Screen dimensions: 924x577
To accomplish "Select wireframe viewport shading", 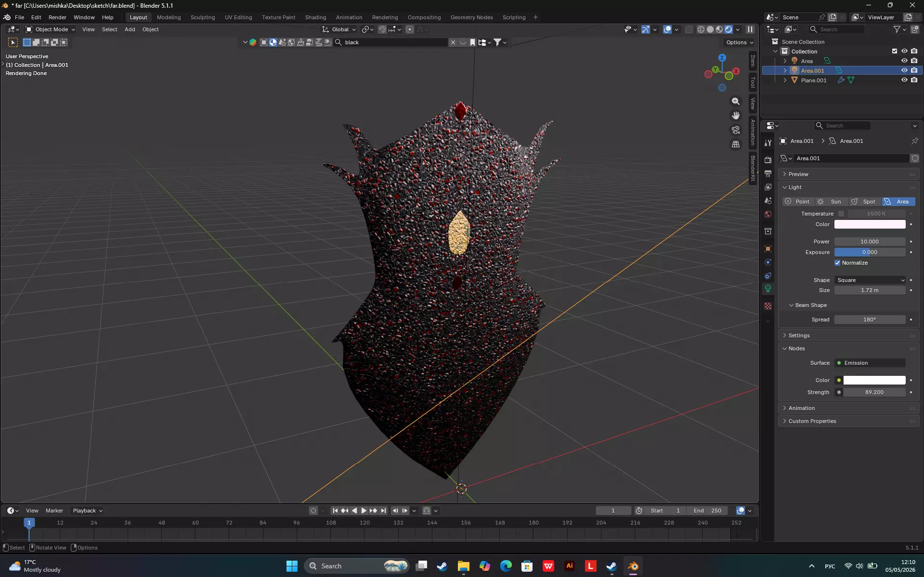I will [701, 29].
